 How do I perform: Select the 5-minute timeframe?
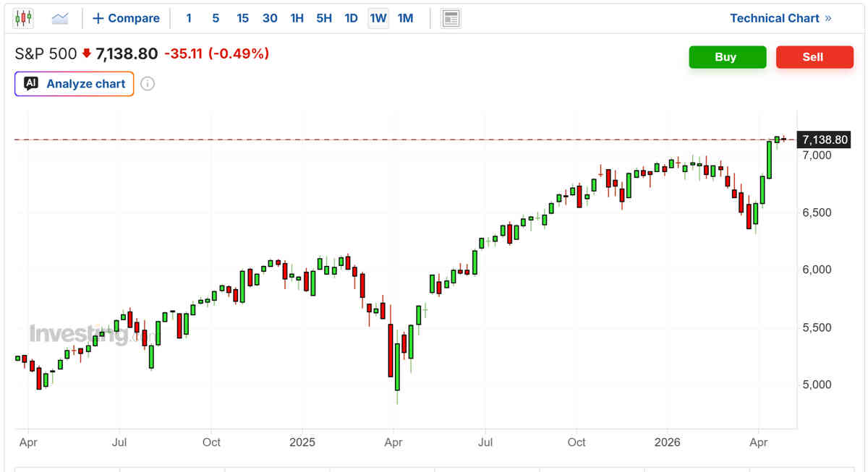point(216,18)
